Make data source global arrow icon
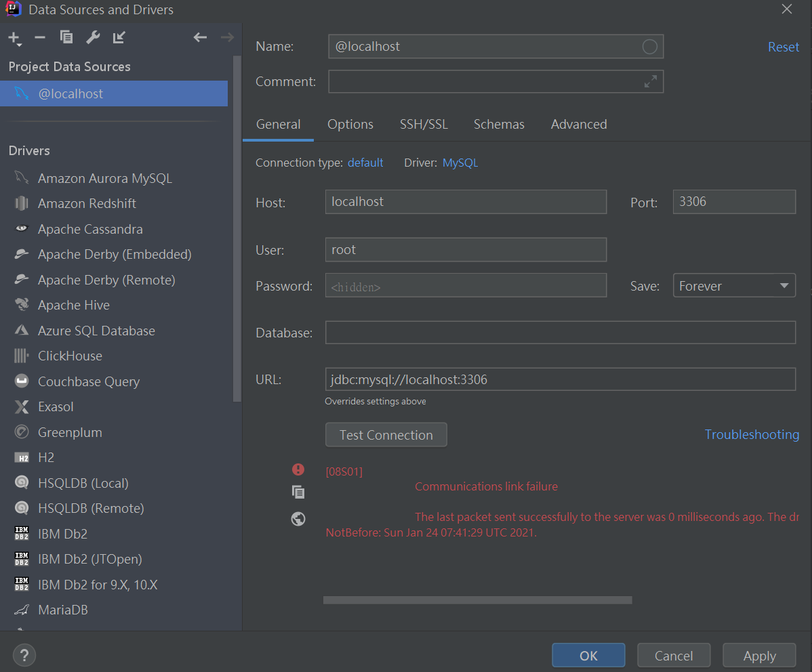 point(119,37)
